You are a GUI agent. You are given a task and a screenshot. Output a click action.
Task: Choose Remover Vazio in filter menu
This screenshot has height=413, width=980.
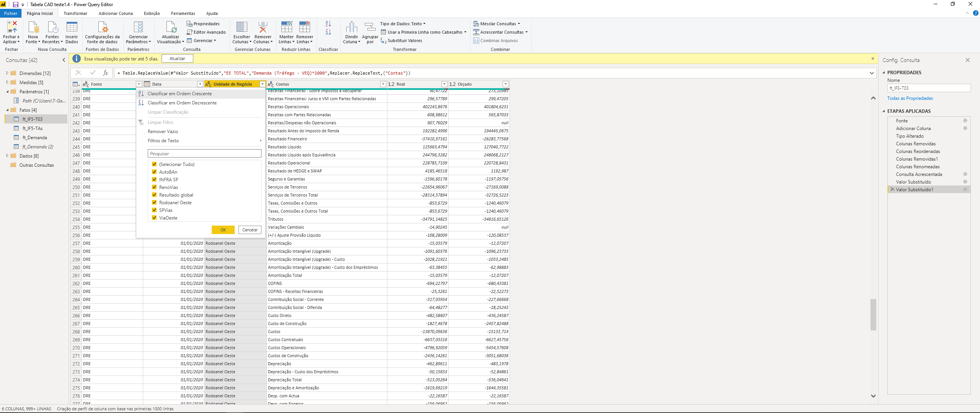[201, 132]
